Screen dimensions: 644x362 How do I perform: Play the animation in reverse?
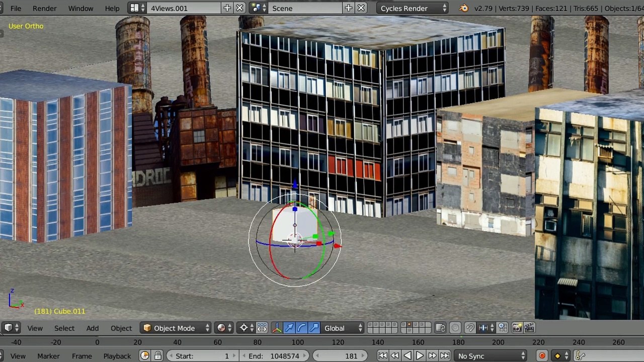tap(408, 356)
